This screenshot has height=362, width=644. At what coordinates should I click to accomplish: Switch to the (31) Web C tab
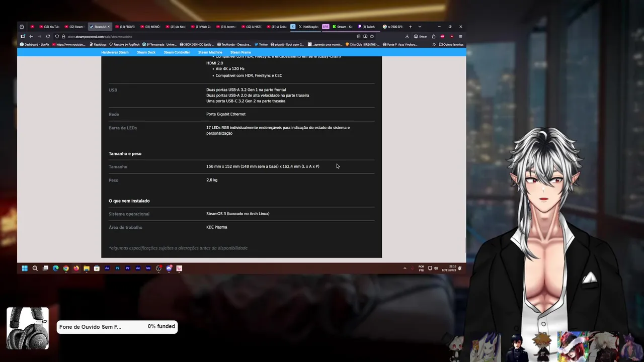(201, 27)
